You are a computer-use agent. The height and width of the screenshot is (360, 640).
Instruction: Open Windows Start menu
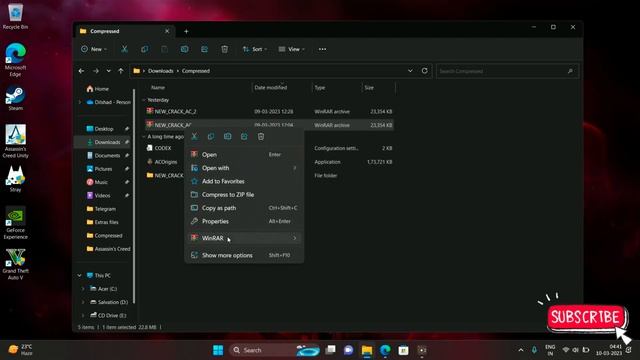click(218, 350)
